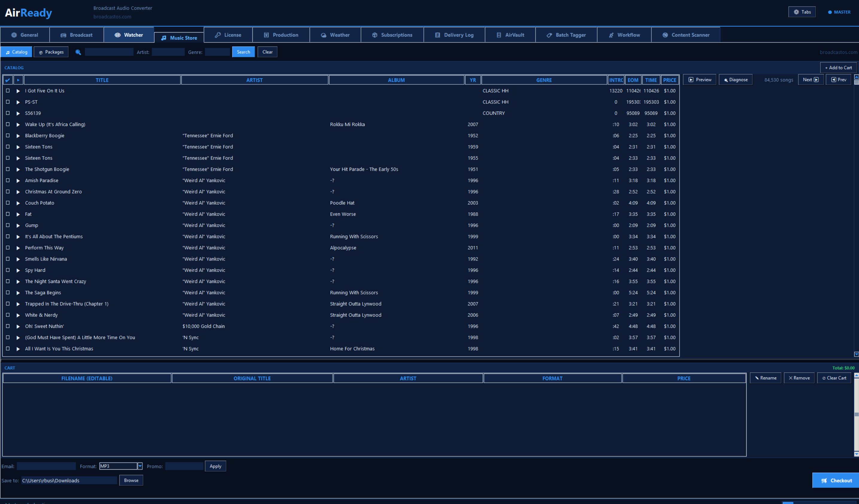This screenshot has height=504, width=859.
Task: Sort catalog by PRICE column header
Action: [669, 80]
